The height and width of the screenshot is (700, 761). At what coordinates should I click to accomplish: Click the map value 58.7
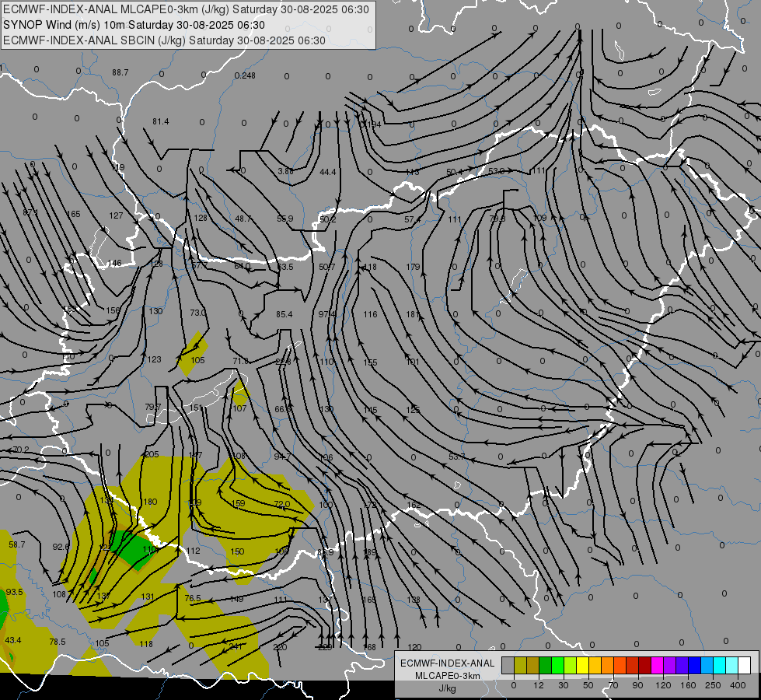pos(16,544)
